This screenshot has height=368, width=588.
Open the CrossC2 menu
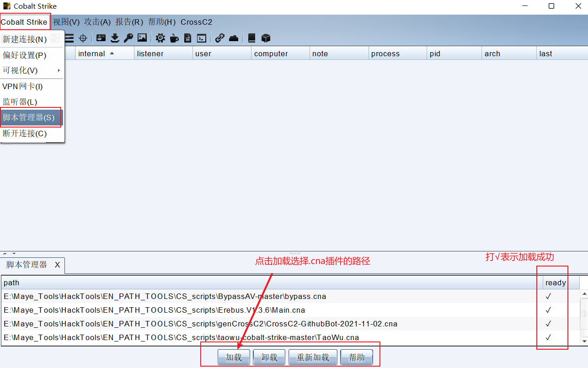pos(197,22)
